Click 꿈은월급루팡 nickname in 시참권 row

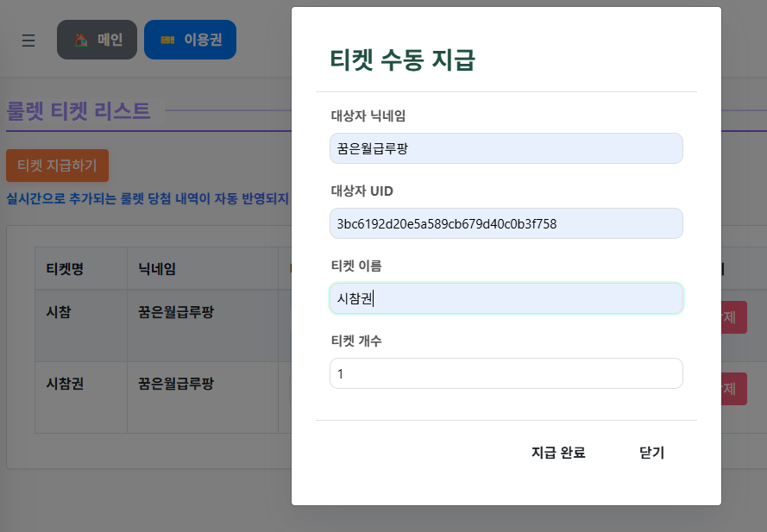tap(176, 384)
